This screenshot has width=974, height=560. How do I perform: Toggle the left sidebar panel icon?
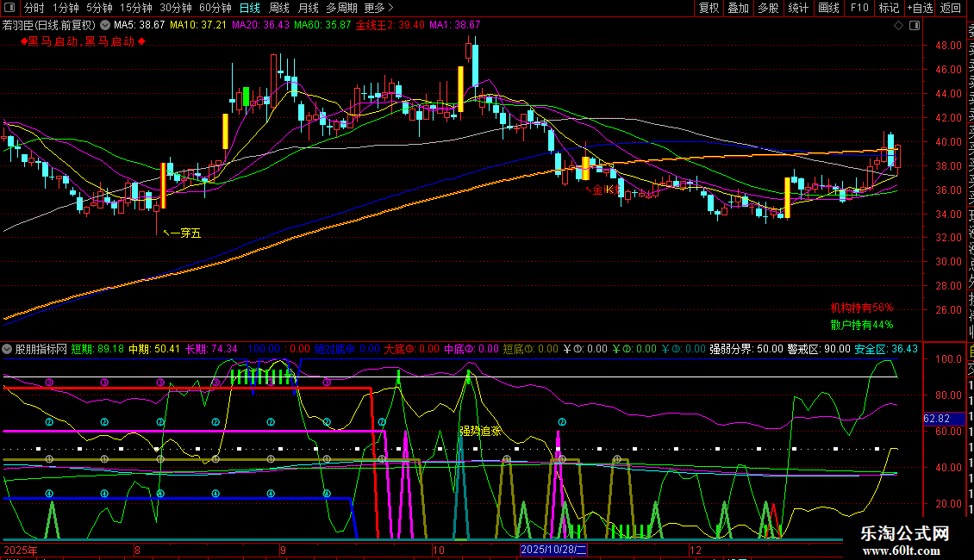click(9, 9)
